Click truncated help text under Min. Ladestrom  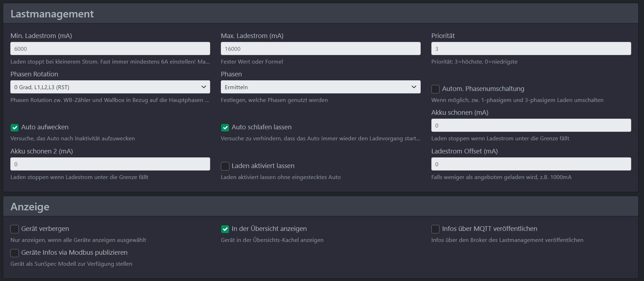coord(110,62)
